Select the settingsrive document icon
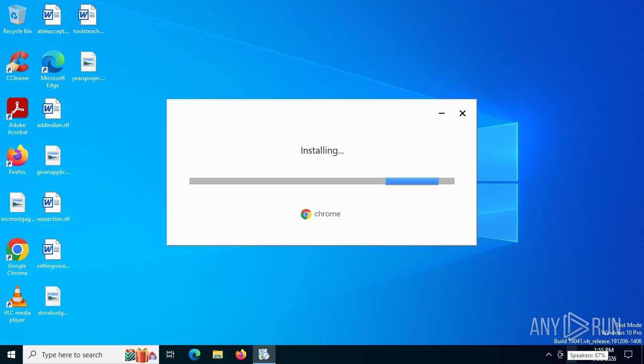 tap(53, 254)
